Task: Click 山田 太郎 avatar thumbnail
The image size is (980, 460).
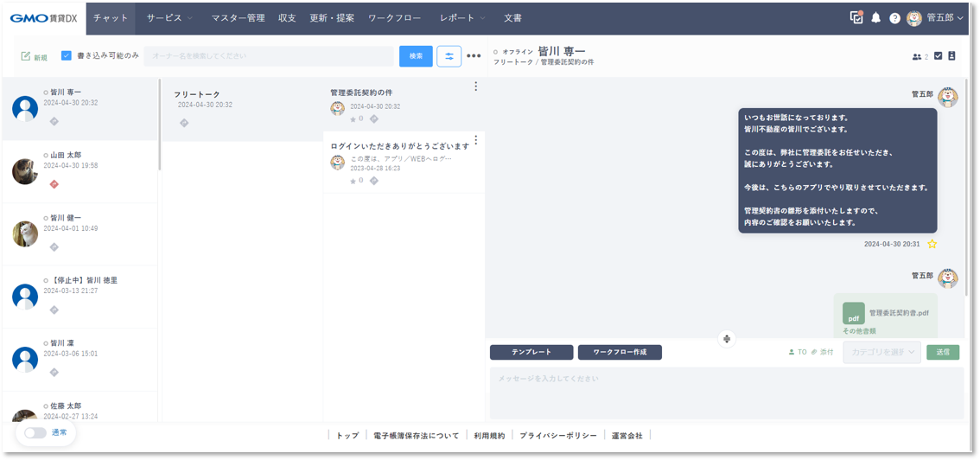Action: coord(25,171)
